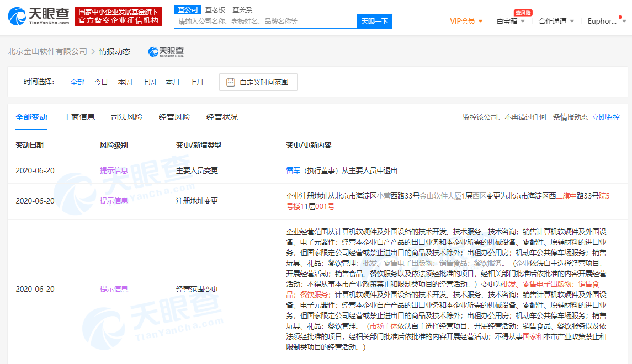Image resolution: width=632 pixels, height=364 pixels.
Task: Expand the VIP会员 dropdown menu
Action: 466,21
